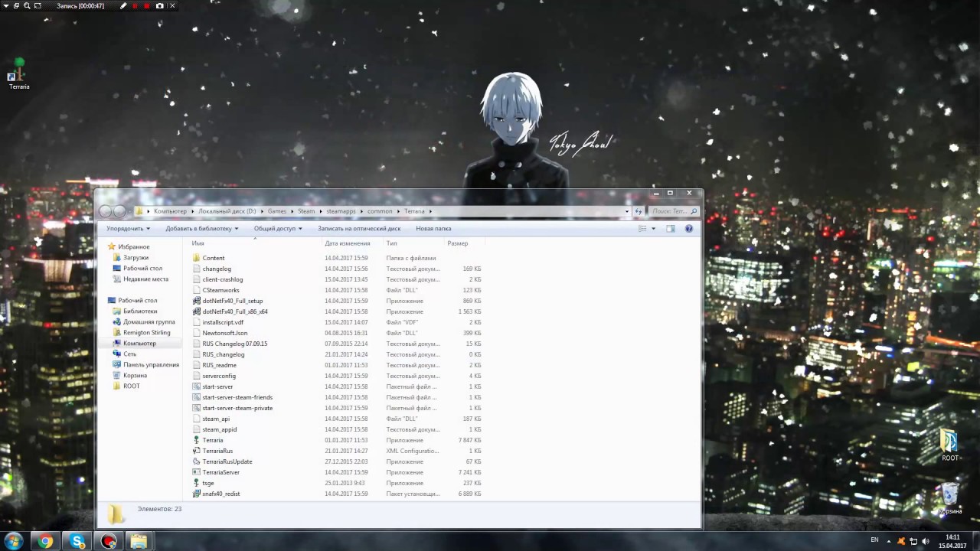Open the recorder magnifier zoom tool
This screenshot has width=980, height=551.
(x=27, y=5)
